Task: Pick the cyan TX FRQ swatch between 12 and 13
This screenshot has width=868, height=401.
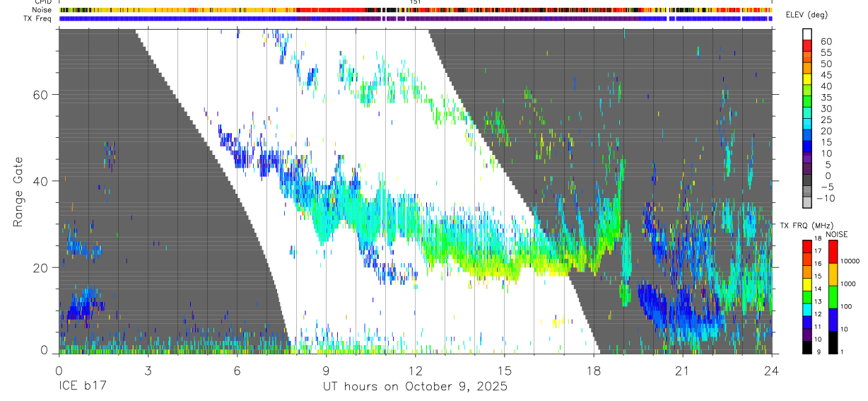Action: coord(807,309)
